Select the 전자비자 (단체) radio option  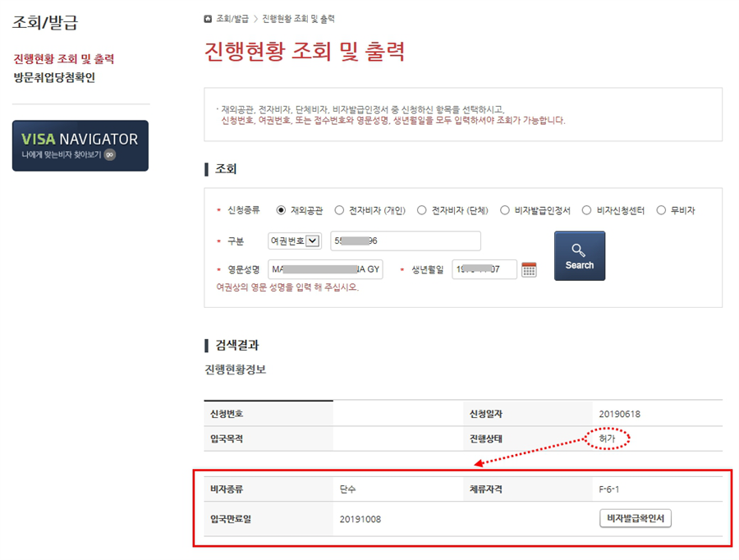422,210
